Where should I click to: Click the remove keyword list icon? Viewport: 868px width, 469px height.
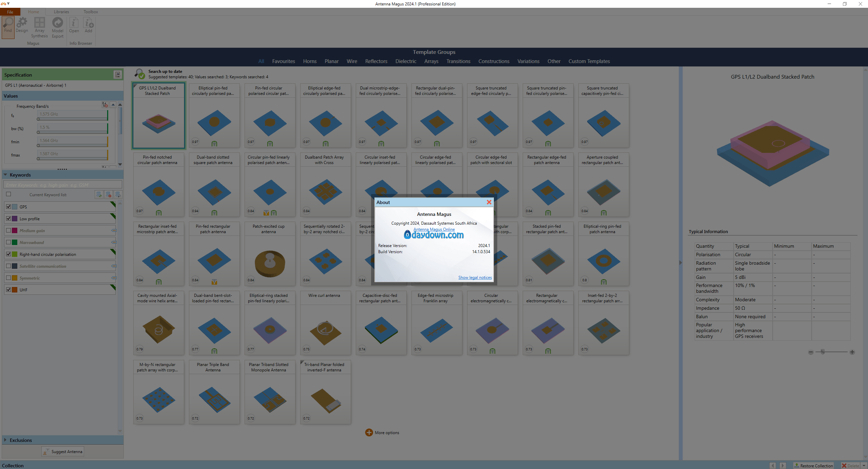(108, 195)
